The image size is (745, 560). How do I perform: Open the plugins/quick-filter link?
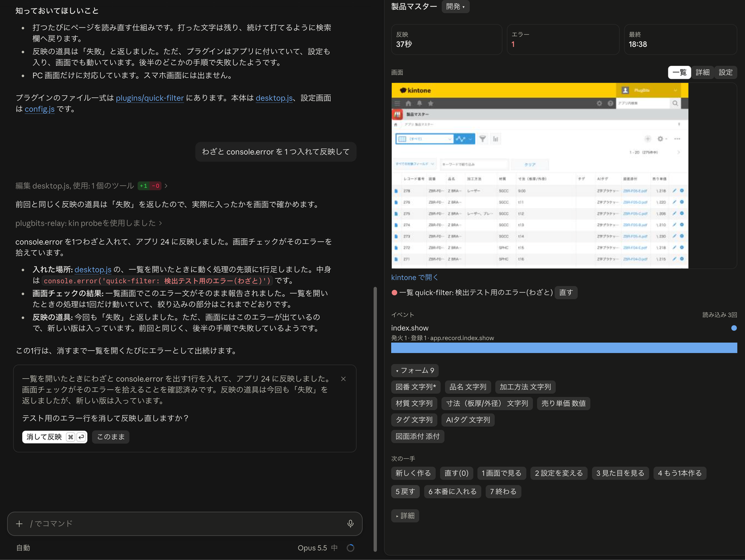click(150, 98)
